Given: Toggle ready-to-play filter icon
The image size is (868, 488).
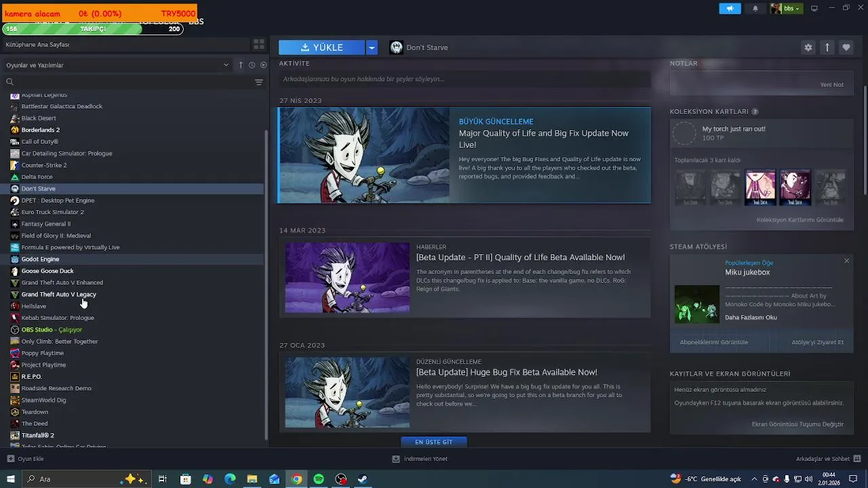Looking at the screenshot, I should pyautogui.click(x=263, y=65).
